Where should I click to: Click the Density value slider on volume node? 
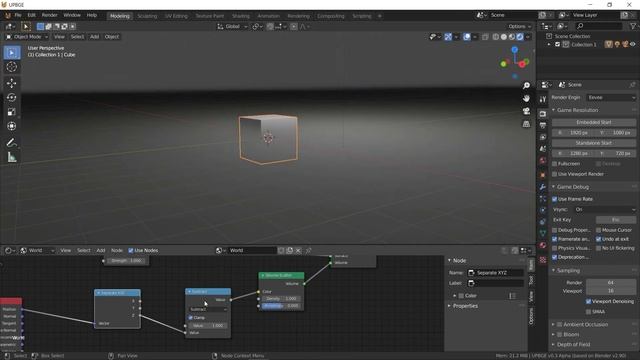281,299
